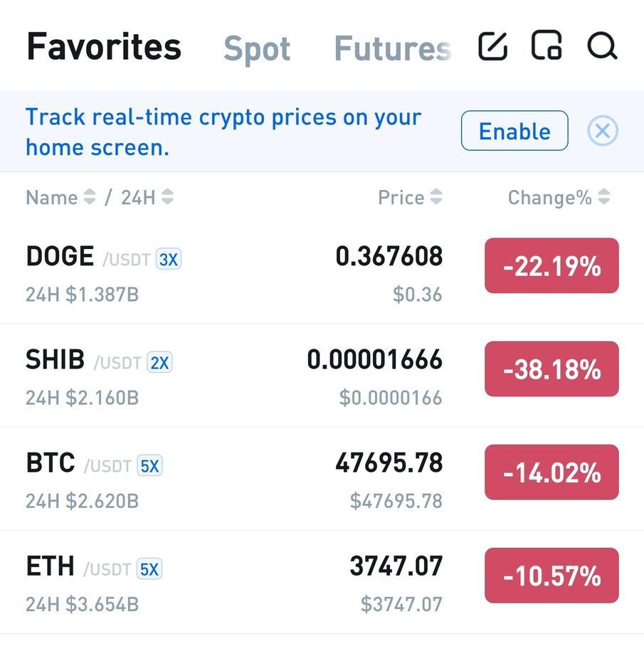The height and width of the screenshot is (651, 644).
Task: Toggle BTC -14.02% change badge
Action: click(x=551, y=472)
